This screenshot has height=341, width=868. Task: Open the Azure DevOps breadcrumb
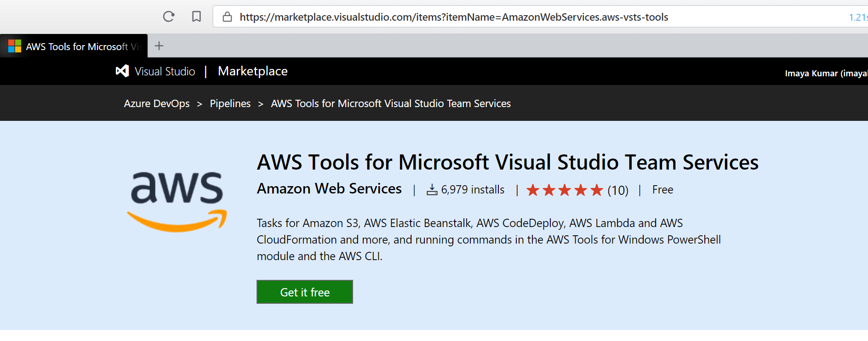pyautogui.click(x=157, y=103)
